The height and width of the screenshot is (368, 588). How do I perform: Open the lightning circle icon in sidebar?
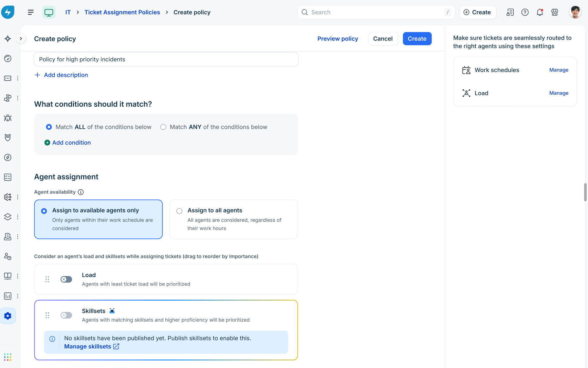click(8, 157)
